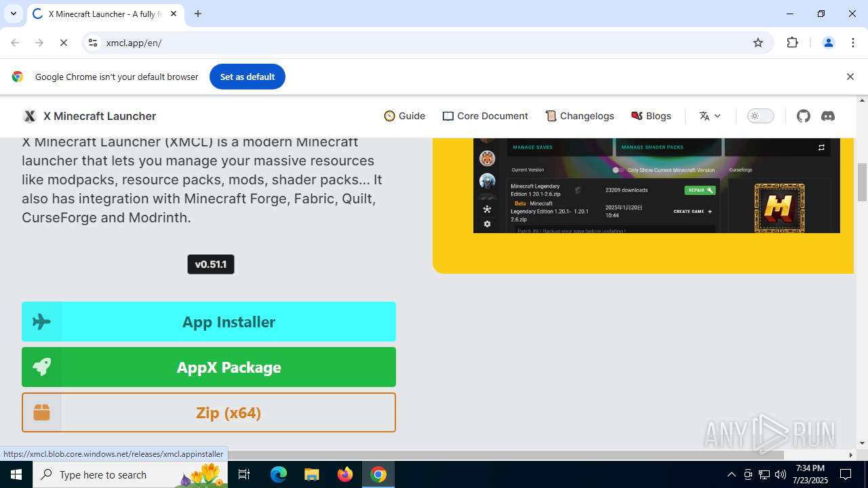Image resolution: width=868 pixels, height=488 pixels.
Task: Click the Changelogs scroll icon
Action: [551, 116]
